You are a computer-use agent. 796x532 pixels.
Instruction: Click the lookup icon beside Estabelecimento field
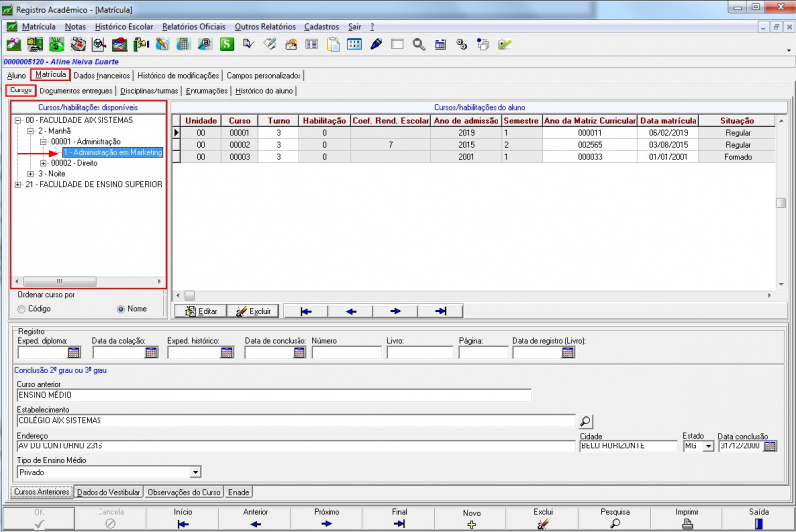586,421
